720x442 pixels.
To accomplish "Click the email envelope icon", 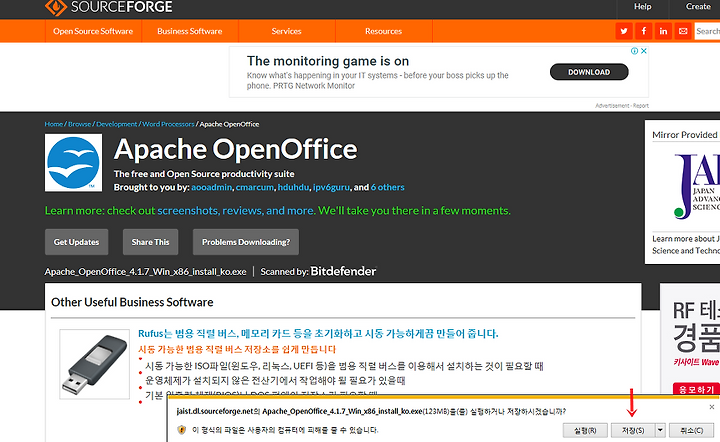I will [683, 31].
